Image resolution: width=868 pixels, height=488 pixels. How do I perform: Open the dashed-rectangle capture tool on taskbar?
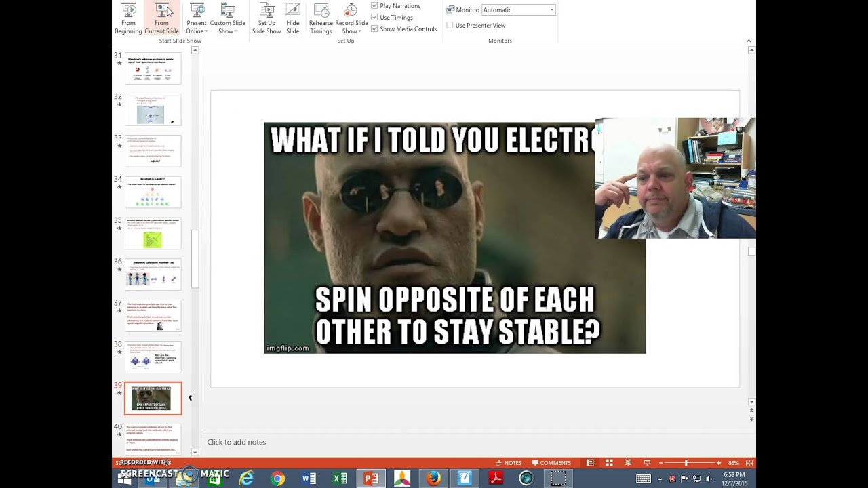click(x=558, y=479)
